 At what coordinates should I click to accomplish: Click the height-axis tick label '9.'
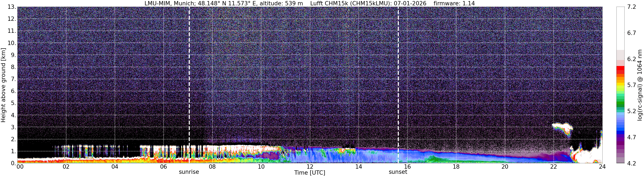pyautogui.click(x=13, y=55)
